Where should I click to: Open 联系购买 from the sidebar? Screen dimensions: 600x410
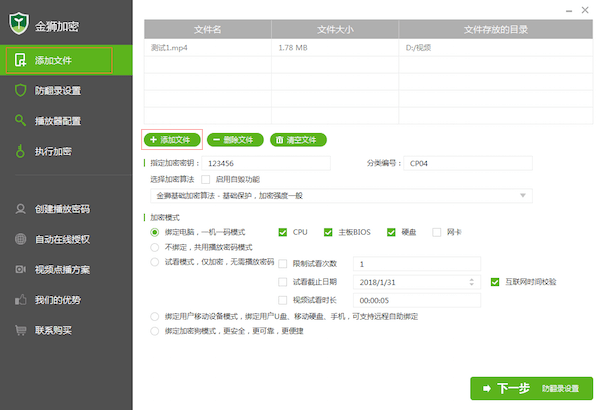pyautogui.click(x=66, y=330)
